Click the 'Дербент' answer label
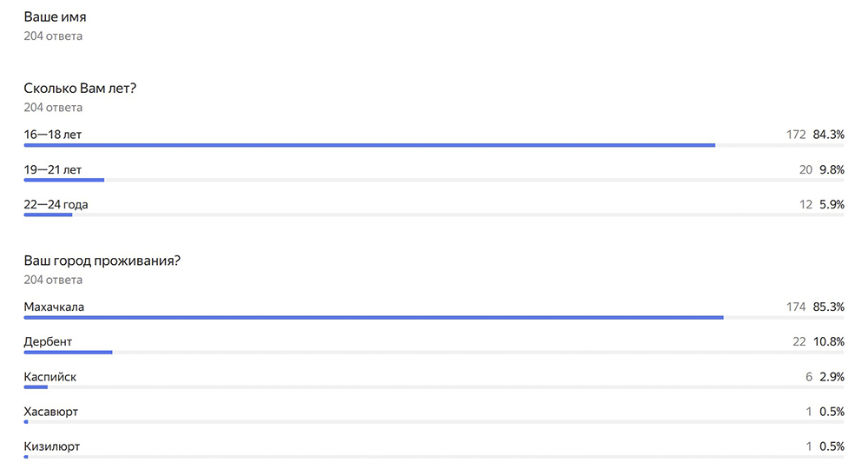Screen dimensions: 868x469 48,342
